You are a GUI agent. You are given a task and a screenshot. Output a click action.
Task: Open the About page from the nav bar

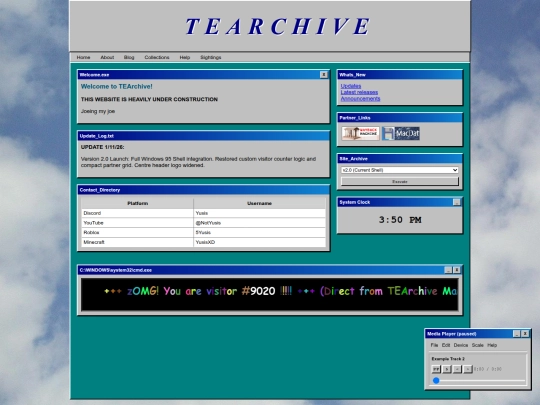[107, 57]
